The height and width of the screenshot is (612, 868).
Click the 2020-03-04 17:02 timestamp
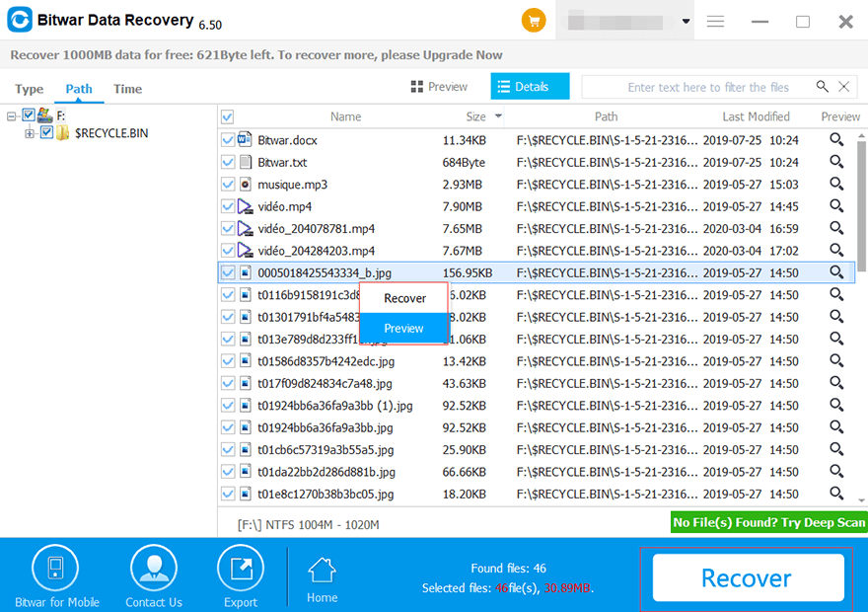click(x=751, y=251)
